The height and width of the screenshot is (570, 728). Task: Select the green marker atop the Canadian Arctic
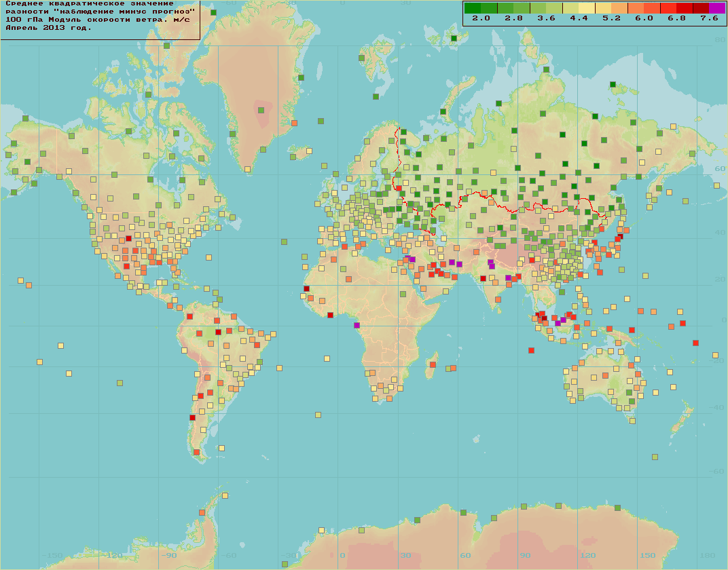coord(213,12)
